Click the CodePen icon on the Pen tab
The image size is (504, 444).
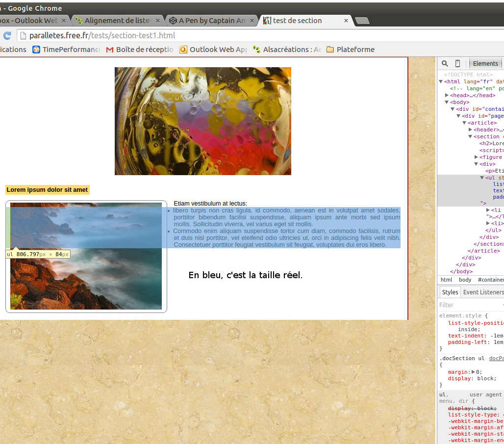tap(173, 21)
